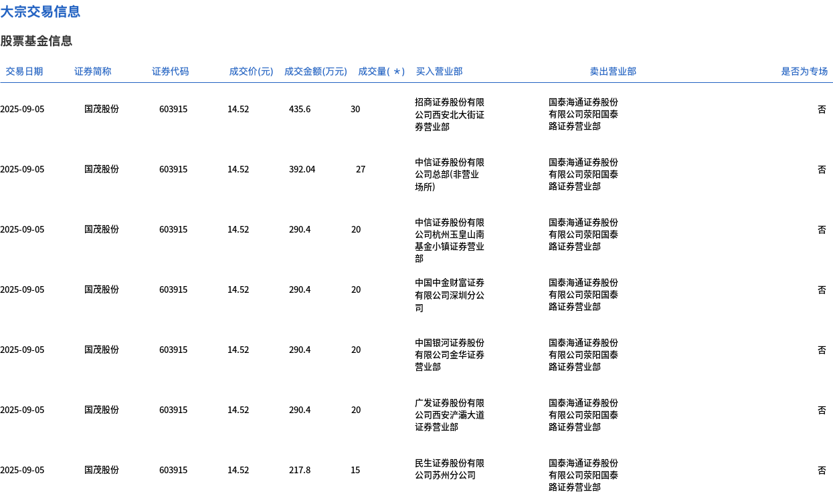Click 国泰海通证券 seller in the 广发证券 row

pyautogui.click(x=583, y=415)
